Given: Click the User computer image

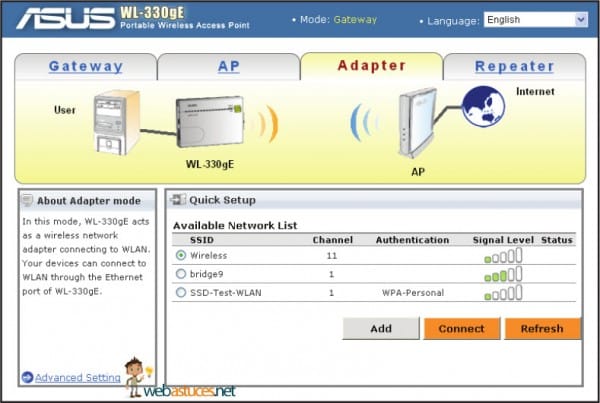Looking at the screenshot, I should (116, 122).
